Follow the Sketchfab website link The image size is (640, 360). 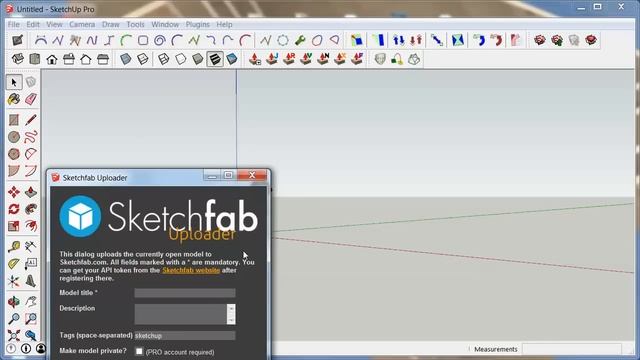click(x=191, y=270)
